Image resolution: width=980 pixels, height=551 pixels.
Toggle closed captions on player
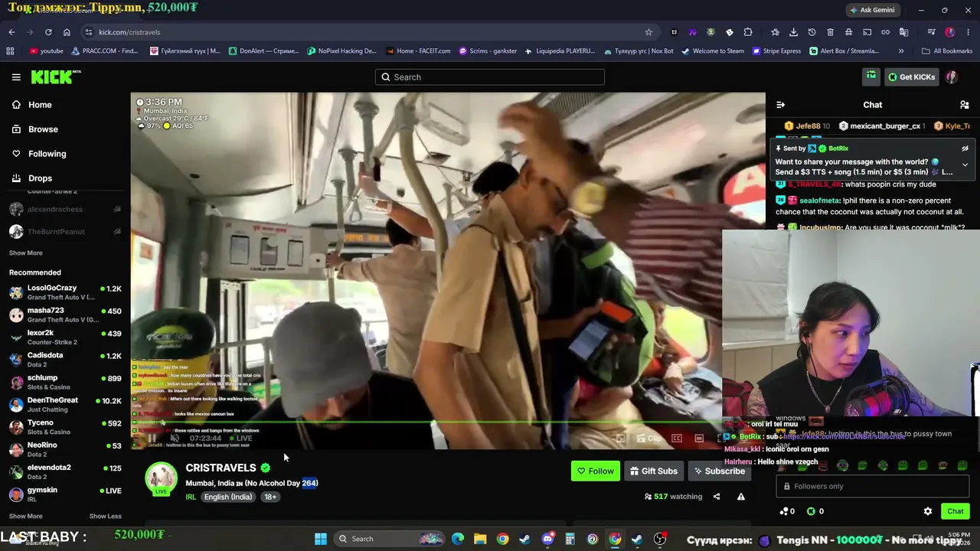677,439
